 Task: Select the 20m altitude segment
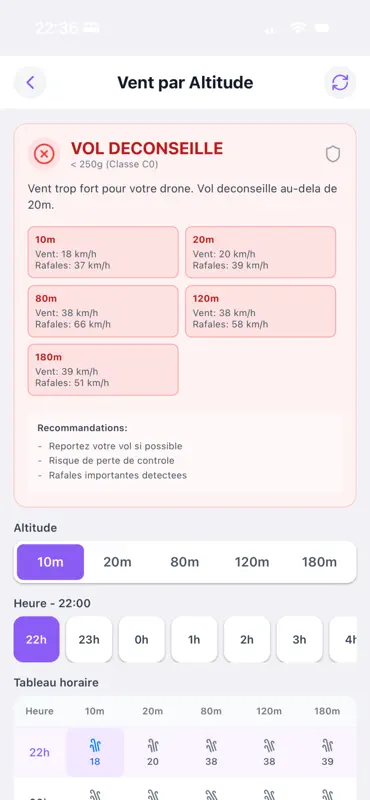tap(117, 562)
